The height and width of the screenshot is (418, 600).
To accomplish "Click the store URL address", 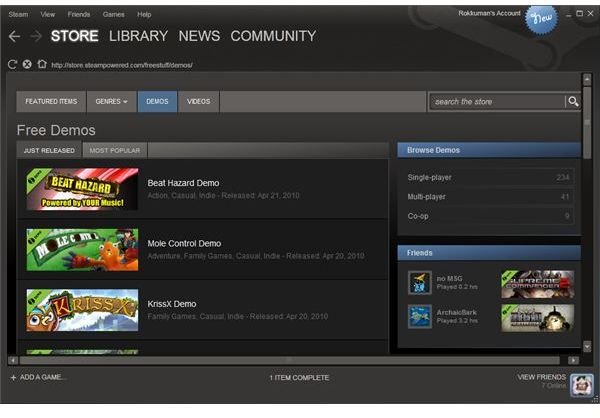I will click(x=122, y=65).
